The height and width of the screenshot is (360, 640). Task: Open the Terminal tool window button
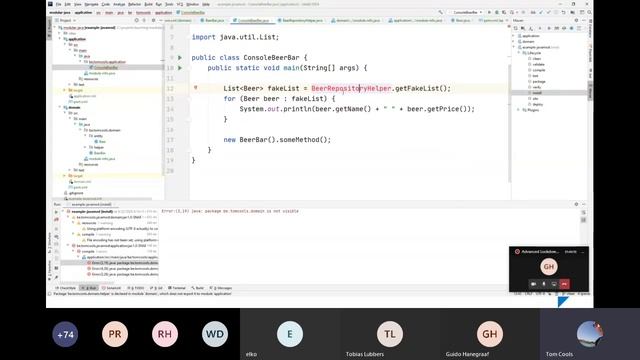177,288
